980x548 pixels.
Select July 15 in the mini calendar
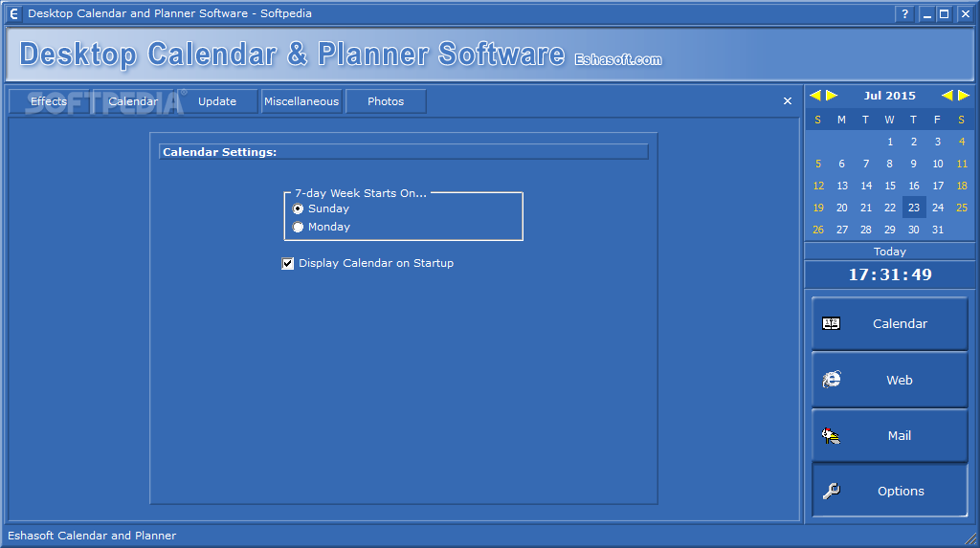pyautogui.click(x=890, y=186)
